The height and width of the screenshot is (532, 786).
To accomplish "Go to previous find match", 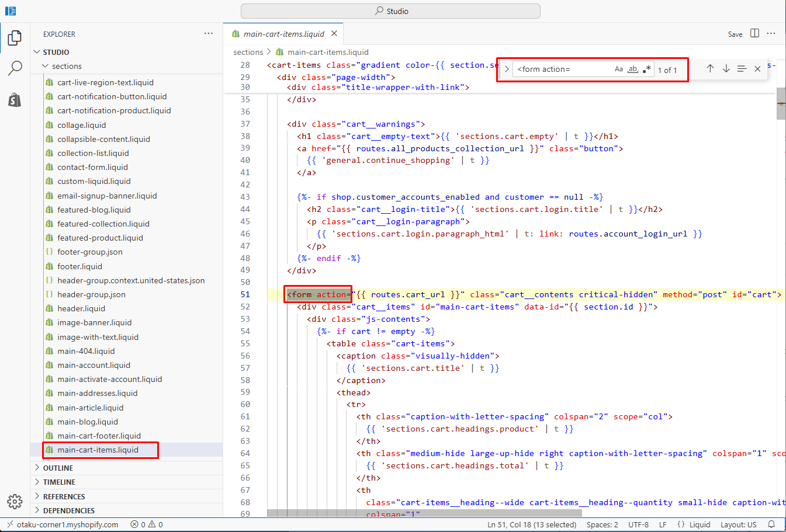I will point(710,69).
